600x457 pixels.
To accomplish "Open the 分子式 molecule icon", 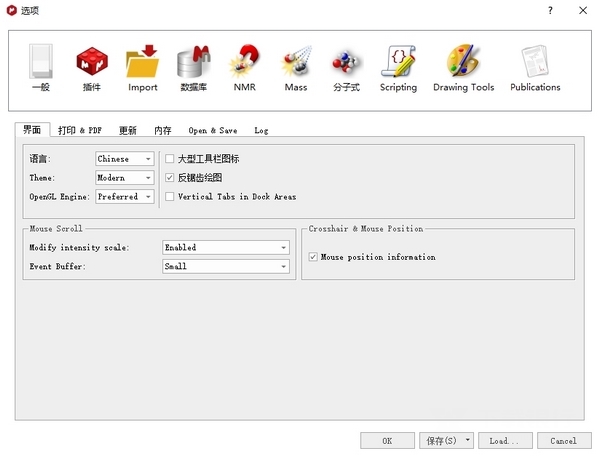I will coord(347,66).
